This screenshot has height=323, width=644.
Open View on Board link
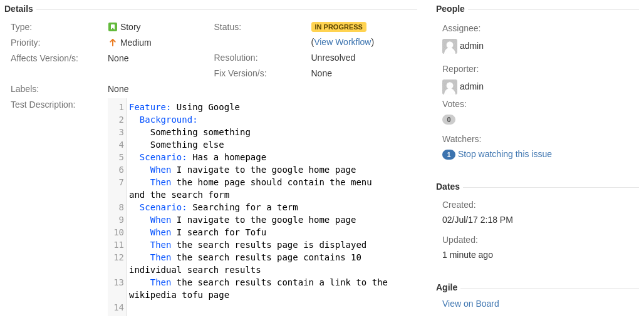coord(470,304)
